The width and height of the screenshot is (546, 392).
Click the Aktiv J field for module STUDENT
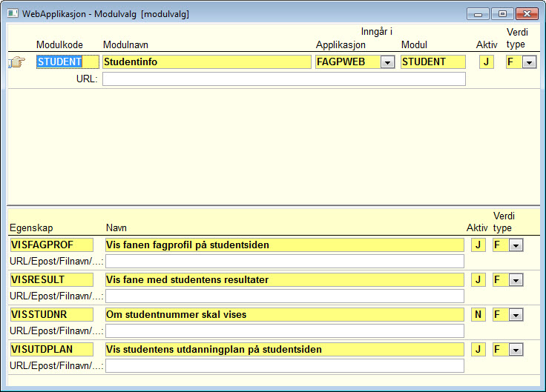pyautogui.click(x=487, y=62)
